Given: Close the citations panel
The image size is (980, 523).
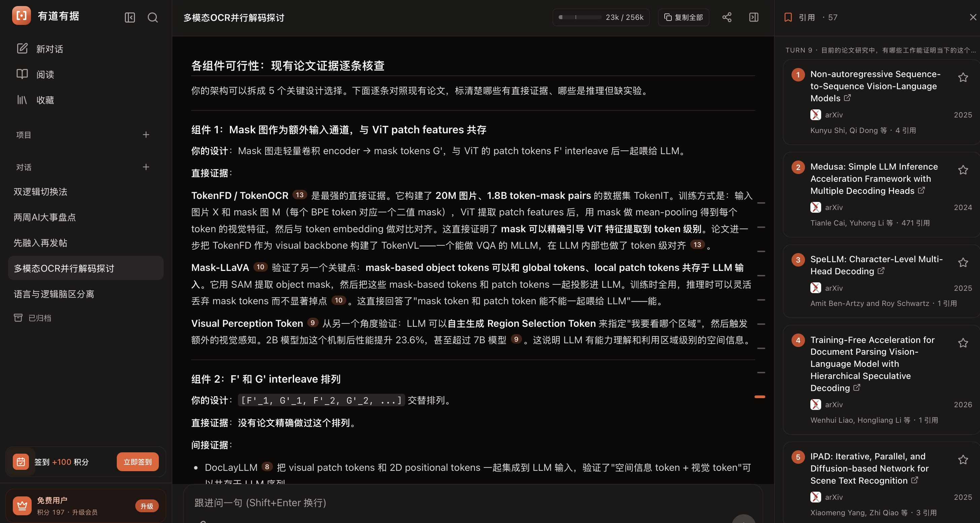Looking at the screenshot, I should pyautogui.click(x=973, y=17).
